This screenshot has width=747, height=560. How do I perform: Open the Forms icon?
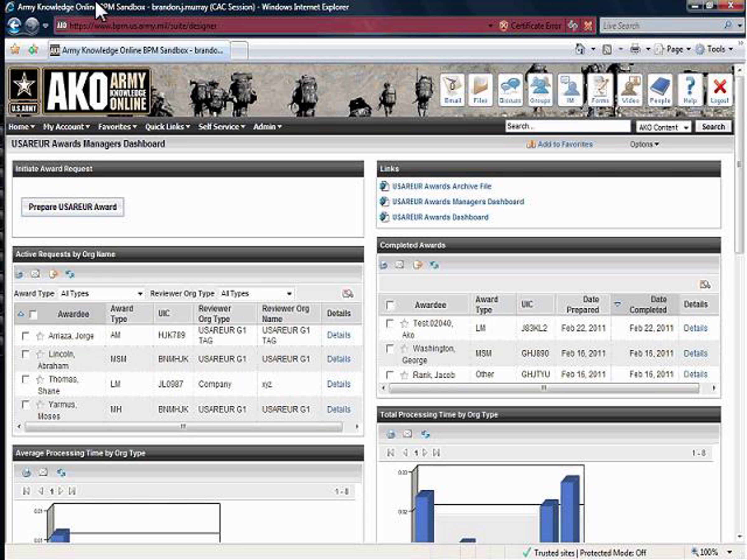point(600,89)
